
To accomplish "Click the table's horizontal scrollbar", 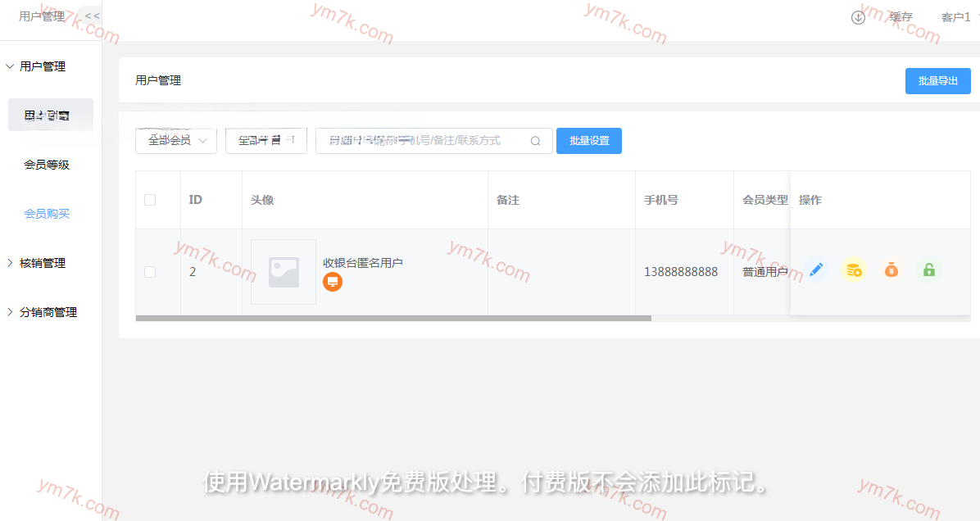I will [x=393, y=318].
